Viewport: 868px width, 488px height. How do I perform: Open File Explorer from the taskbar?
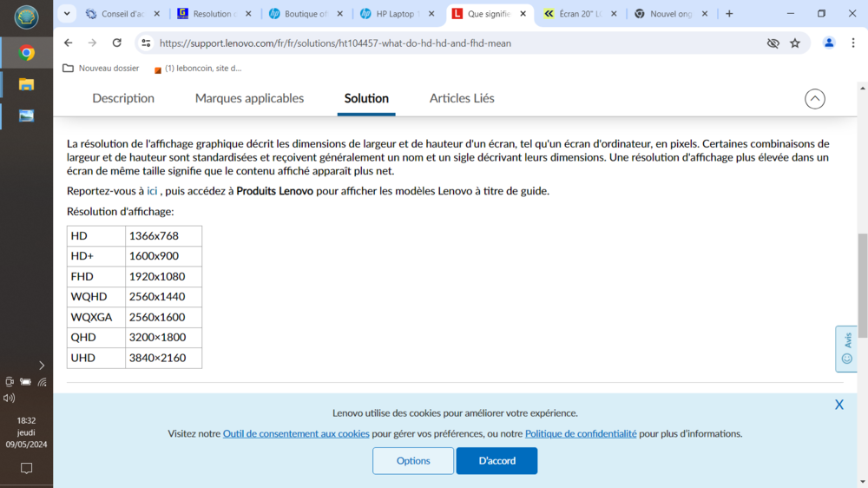[26, 84]
